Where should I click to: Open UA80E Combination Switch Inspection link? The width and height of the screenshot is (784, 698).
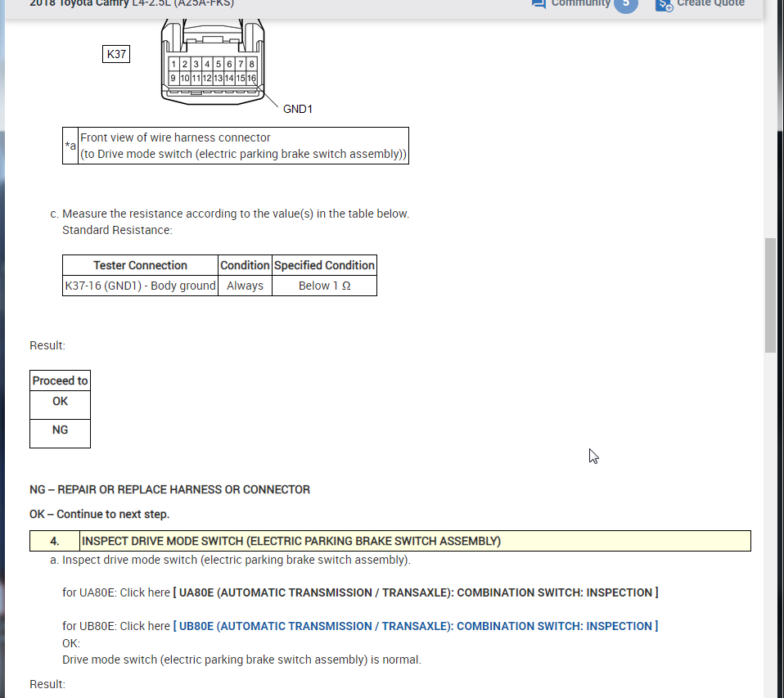[416, 592]
